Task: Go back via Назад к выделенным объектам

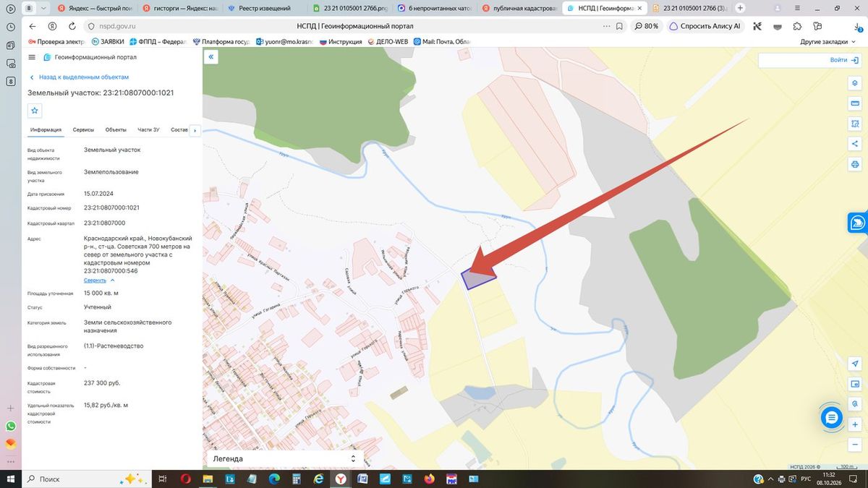Action: 80,77
